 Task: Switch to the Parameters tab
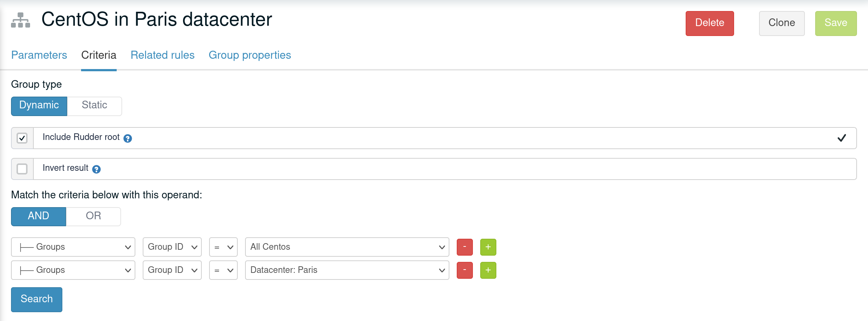tap(39, 55)
